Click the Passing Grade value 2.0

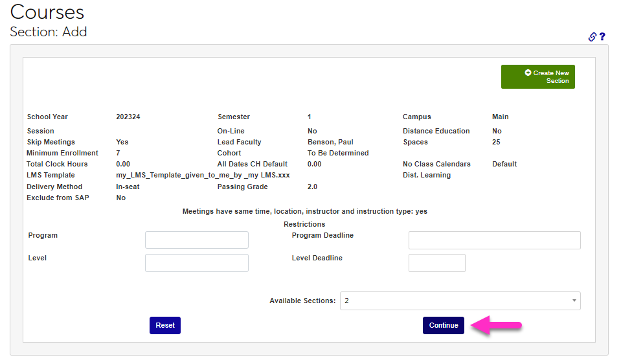[x=312, y=187]
